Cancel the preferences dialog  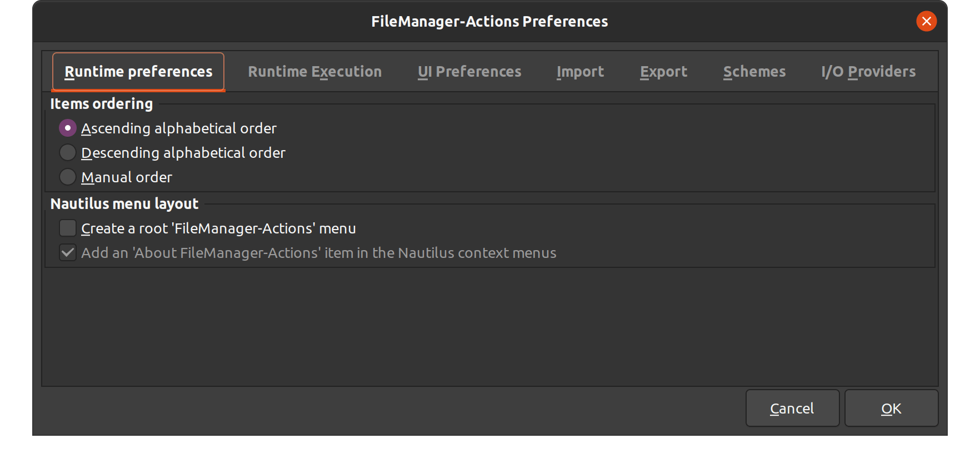tap(792, 408)
